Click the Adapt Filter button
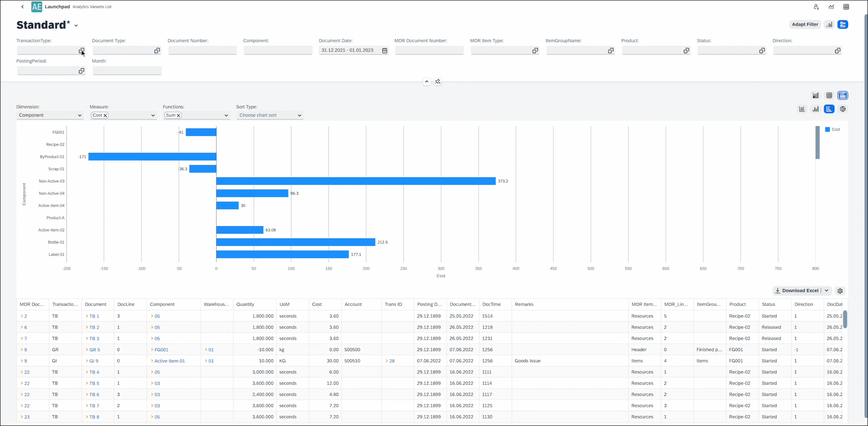The width and height of the screenshot is (868, 426). (805, 24)
